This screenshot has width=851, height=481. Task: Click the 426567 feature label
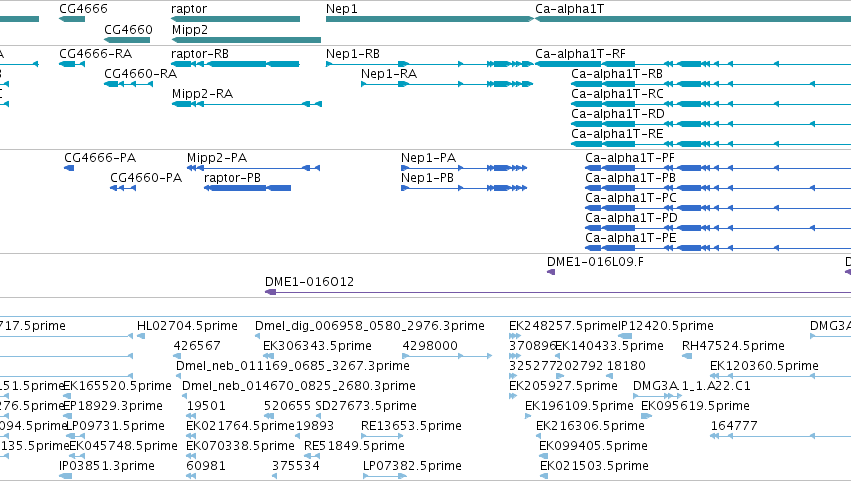pos(197,346)
